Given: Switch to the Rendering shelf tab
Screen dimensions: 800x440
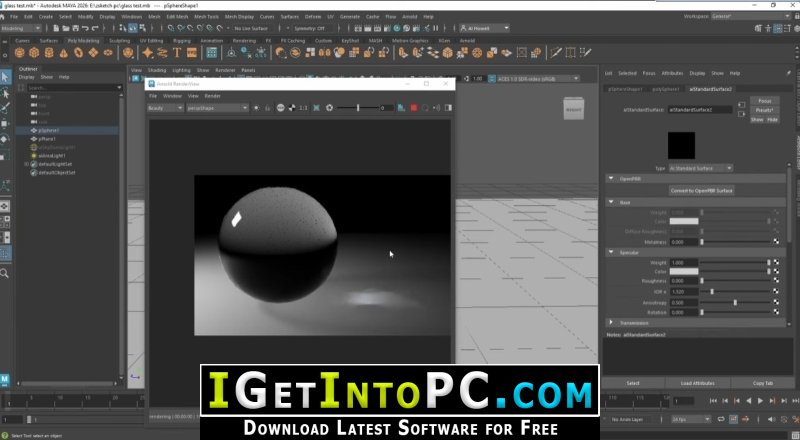Looking at the screenshot, I should point(244,40).
